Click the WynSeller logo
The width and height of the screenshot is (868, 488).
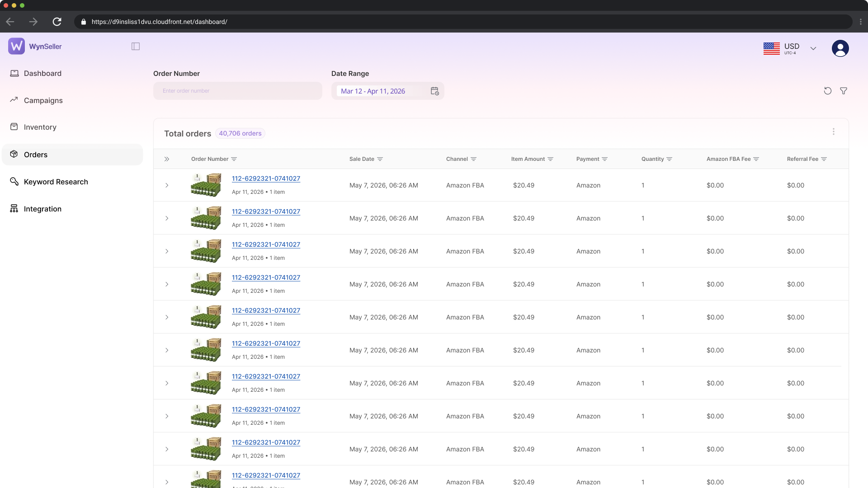click(x=35, y=46)
